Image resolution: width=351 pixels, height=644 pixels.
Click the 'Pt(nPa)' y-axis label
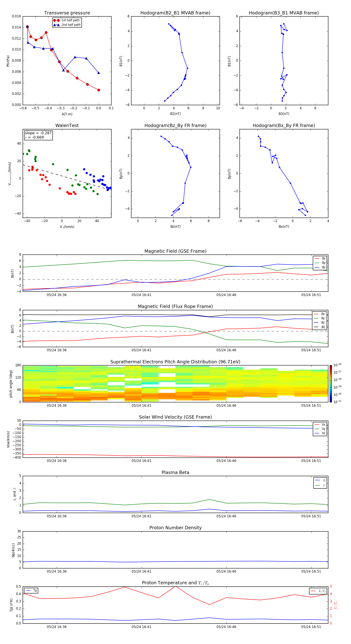8,61
